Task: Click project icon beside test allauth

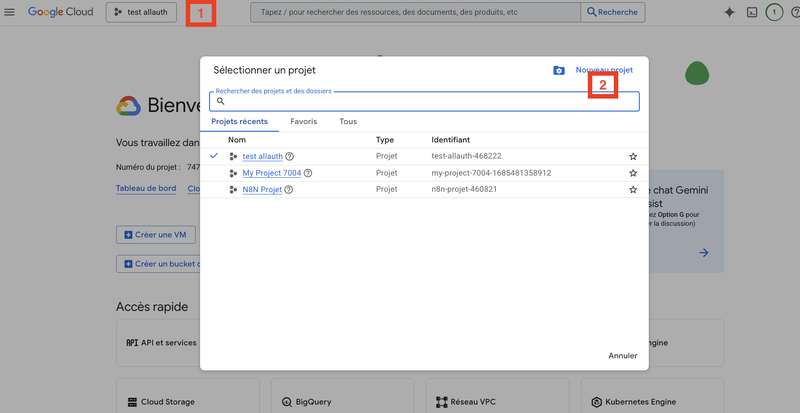Action: (233, 156)
